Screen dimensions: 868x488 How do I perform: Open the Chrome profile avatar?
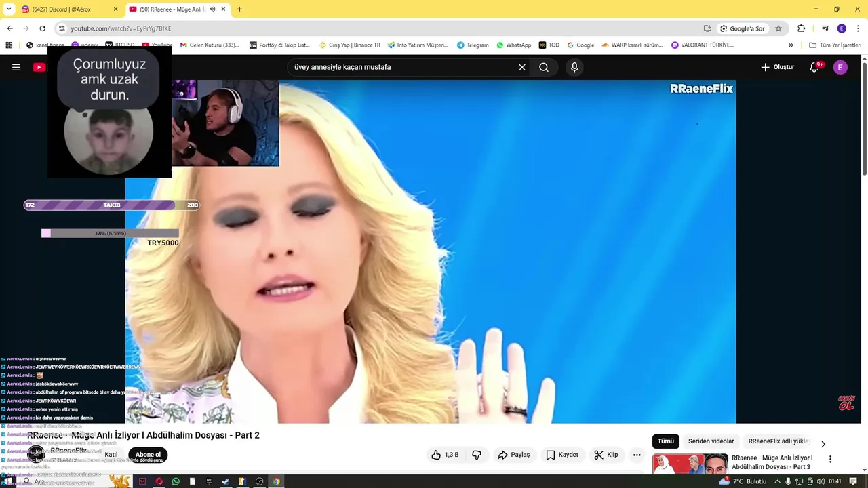[x=842, y=28]
